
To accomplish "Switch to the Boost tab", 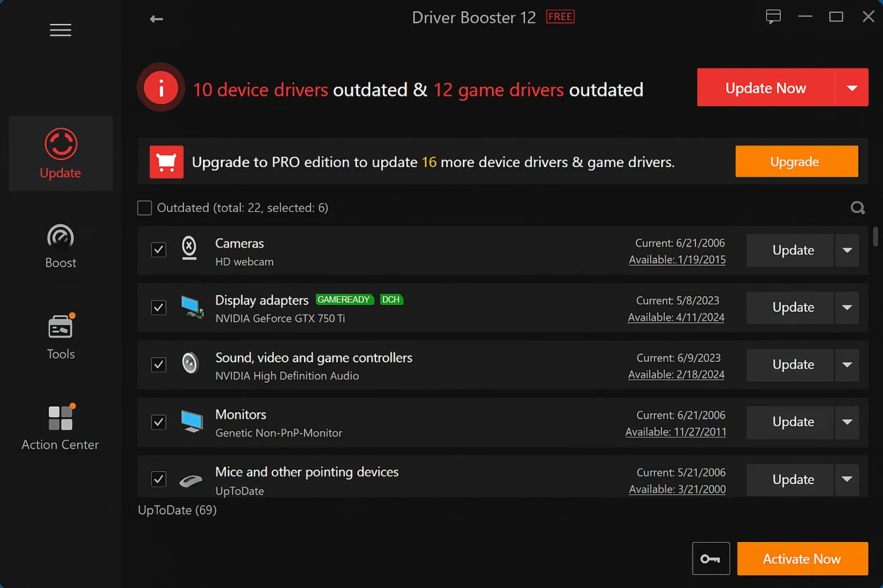I will pos(61,246).
